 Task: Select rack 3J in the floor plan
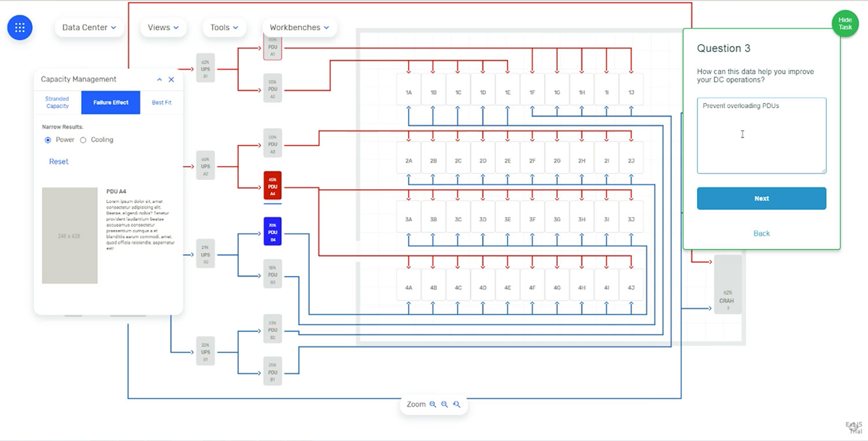click(x=631, y=217)
